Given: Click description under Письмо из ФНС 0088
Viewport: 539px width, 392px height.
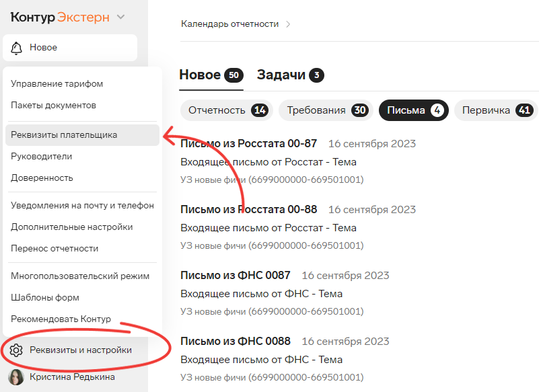Looking at the screenshot, I should pos(262,360).
